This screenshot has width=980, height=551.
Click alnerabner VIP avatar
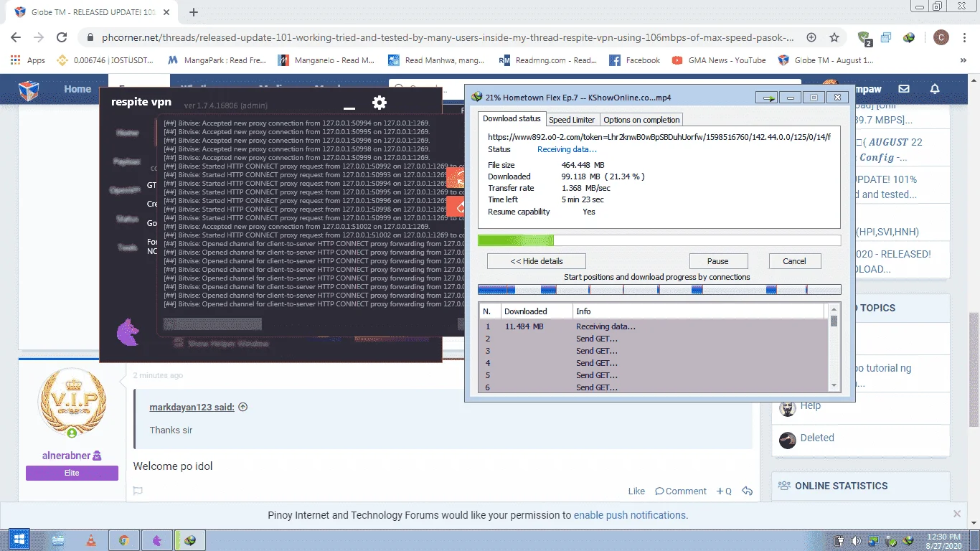click(72, 402)
